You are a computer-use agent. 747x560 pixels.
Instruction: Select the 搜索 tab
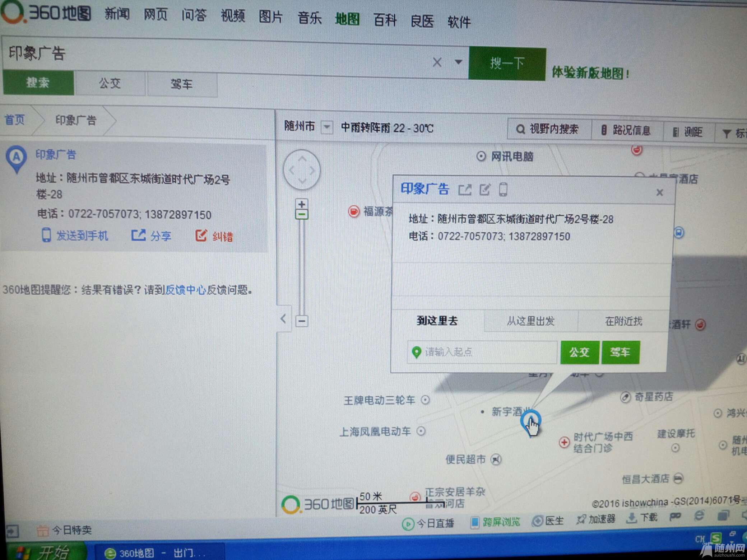[38, 83]
